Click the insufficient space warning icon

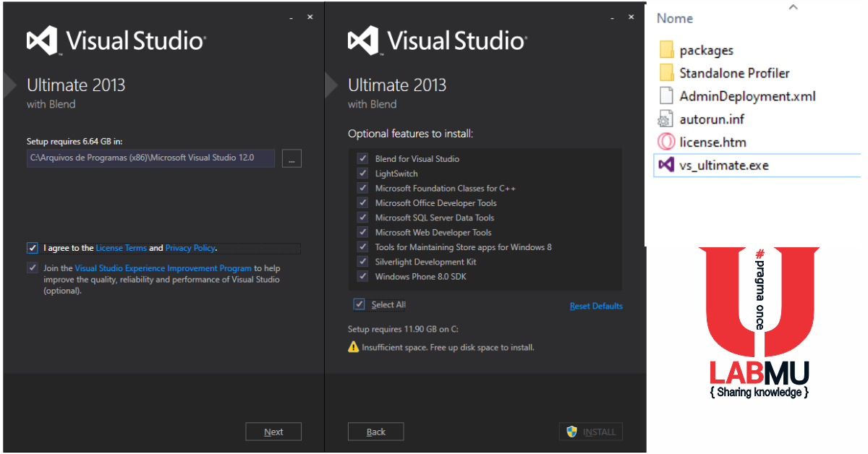pyautogui.click(x=353, y=347)
